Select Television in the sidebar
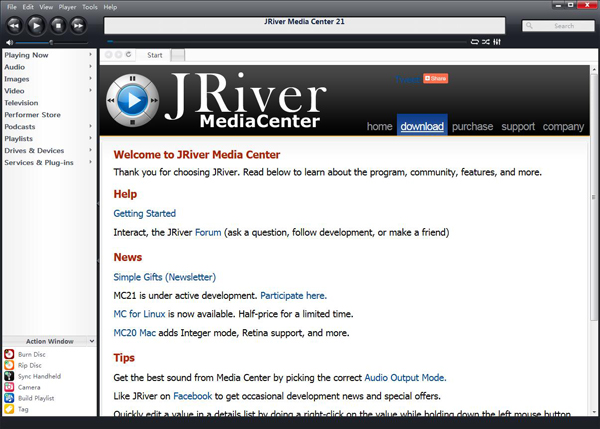Image resolution: width=600 pixels, height=429 pixels. pos(21,103)
